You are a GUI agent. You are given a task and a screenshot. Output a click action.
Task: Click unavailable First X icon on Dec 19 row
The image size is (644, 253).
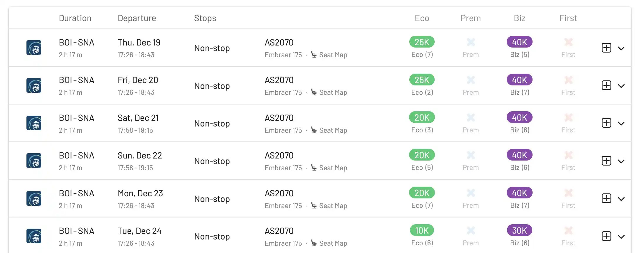coord(568,42)
